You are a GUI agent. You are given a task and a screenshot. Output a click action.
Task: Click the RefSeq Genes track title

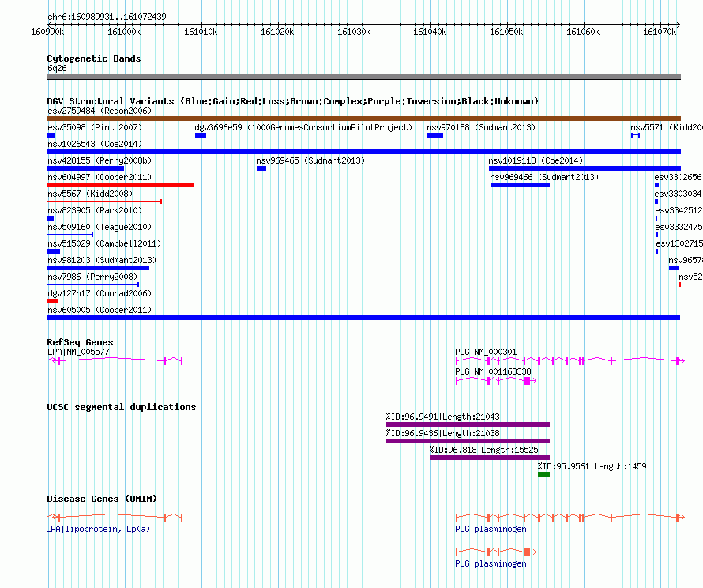81,342
